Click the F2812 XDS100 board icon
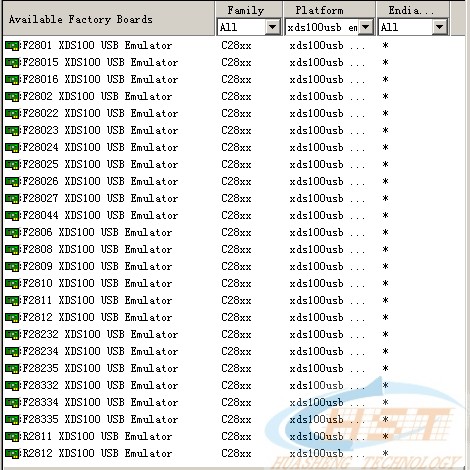 coord(13,317)
